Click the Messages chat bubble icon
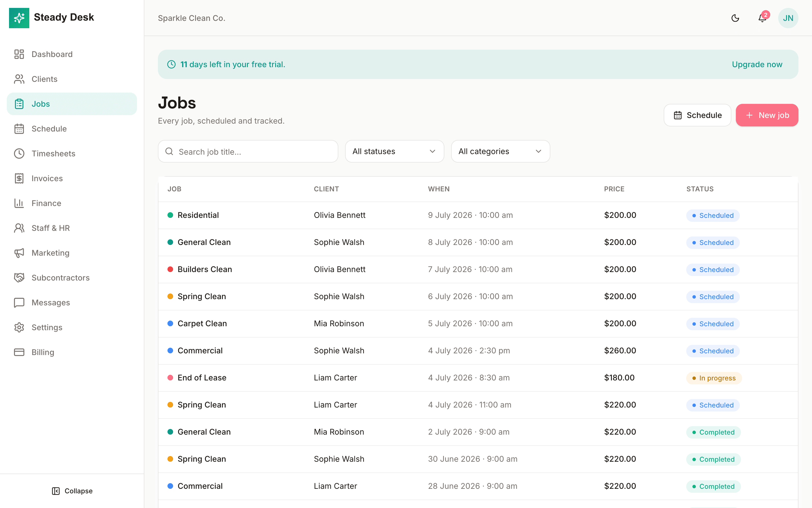This screenshot has width=812, height=508. (19, 303)
